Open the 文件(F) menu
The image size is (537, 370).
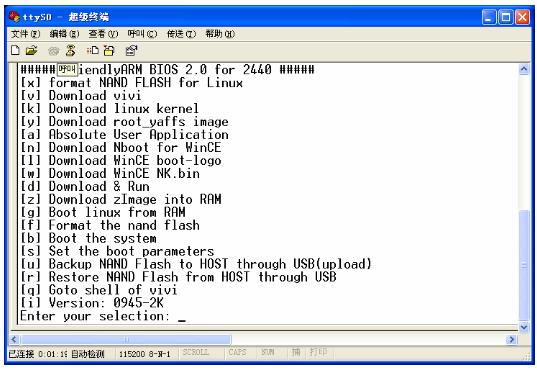(25, 34)
